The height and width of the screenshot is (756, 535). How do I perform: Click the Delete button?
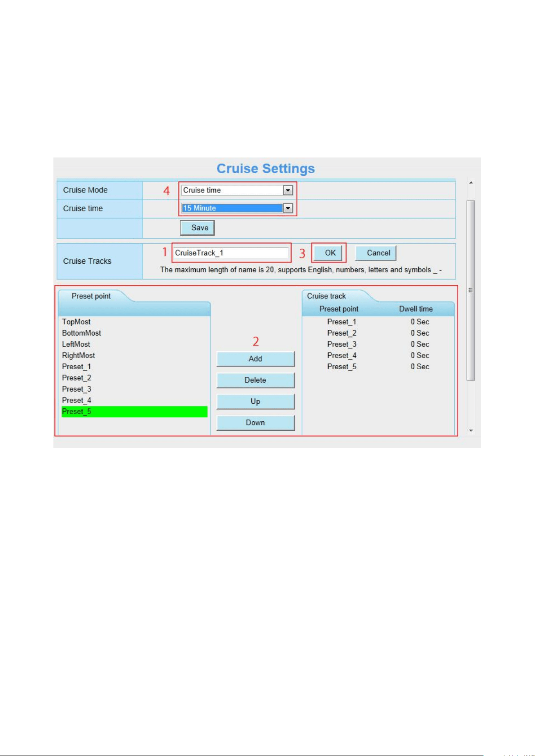click(255, 380)
